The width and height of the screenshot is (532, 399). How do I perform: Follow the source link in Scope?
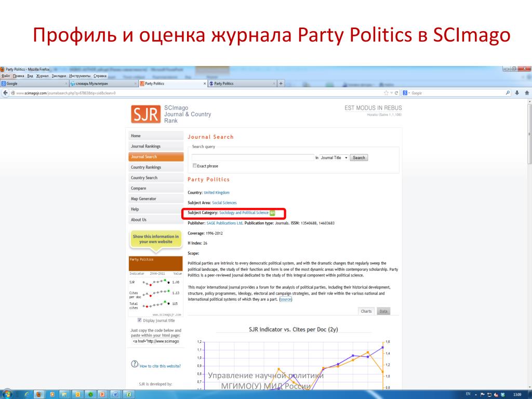pos(286,299)
